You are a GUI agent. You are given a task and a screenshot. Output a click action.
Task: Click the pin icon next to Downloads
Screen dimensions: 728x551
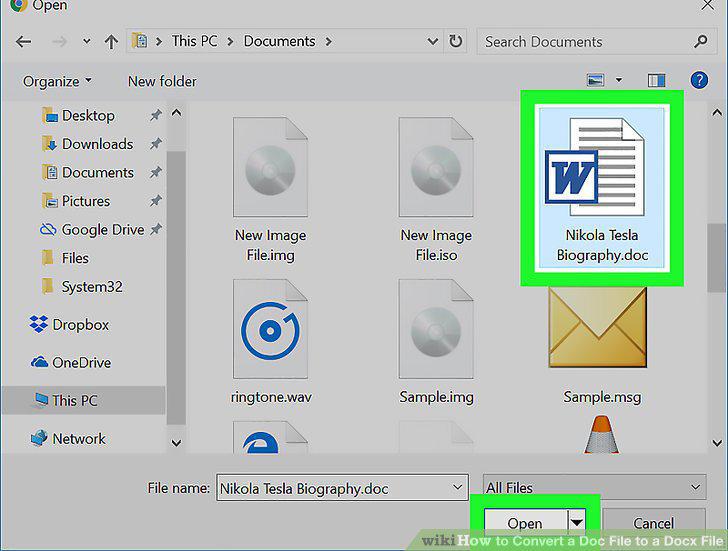coord(156,144)
